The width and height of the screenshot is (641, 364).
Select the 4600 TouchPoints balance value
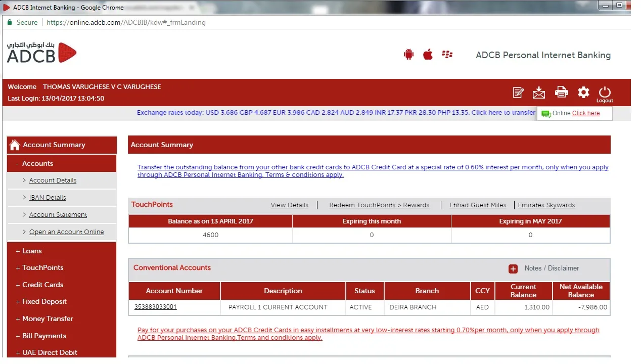210,235
